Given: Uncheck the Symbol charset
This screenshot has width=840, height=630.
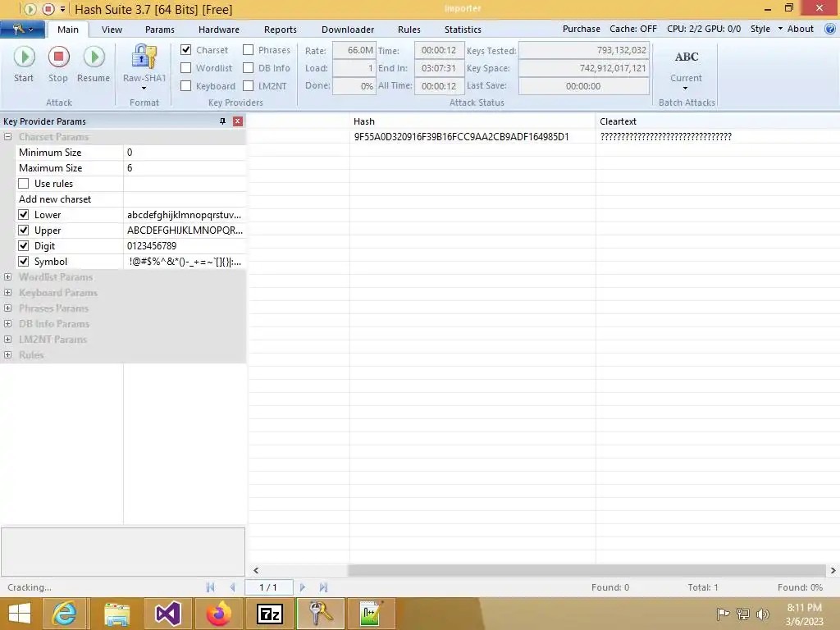Looking at the screenshot, I should pos(24,262).
